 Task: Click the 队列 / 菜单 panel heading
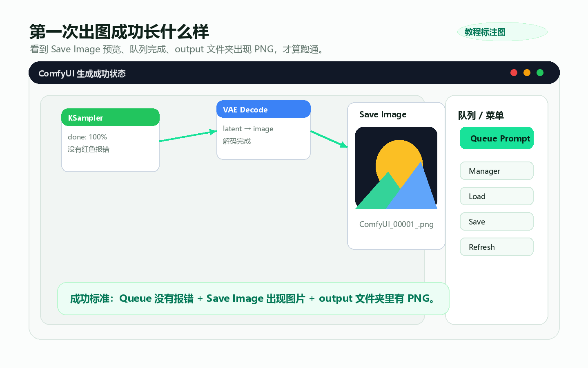click(x=481, y=116)
